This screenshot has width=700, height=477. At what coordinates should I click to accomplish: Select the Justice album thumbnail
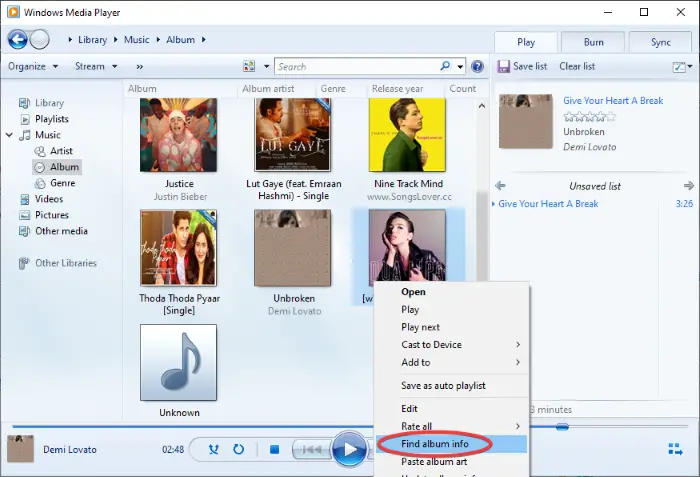click(x=179, y=134)
